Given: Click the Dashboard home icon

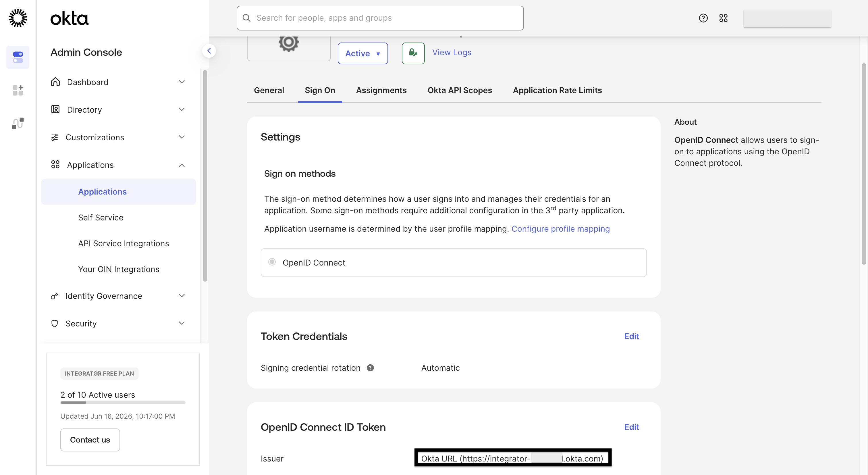Looking at the screenshot, I should click(x=55, y=82).
